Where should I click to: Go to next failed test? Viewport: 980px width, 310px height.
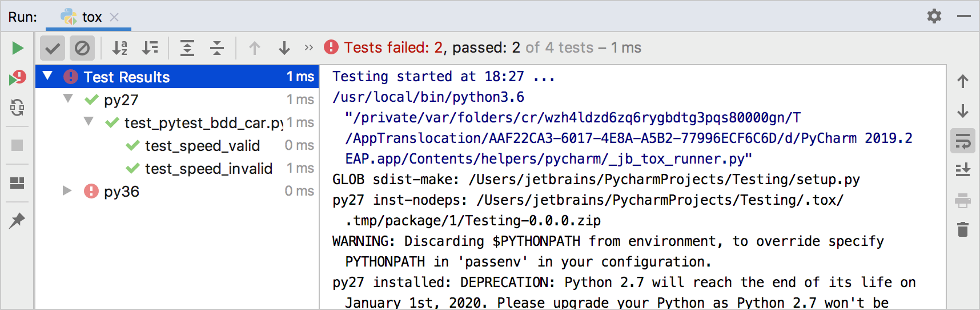284,48
